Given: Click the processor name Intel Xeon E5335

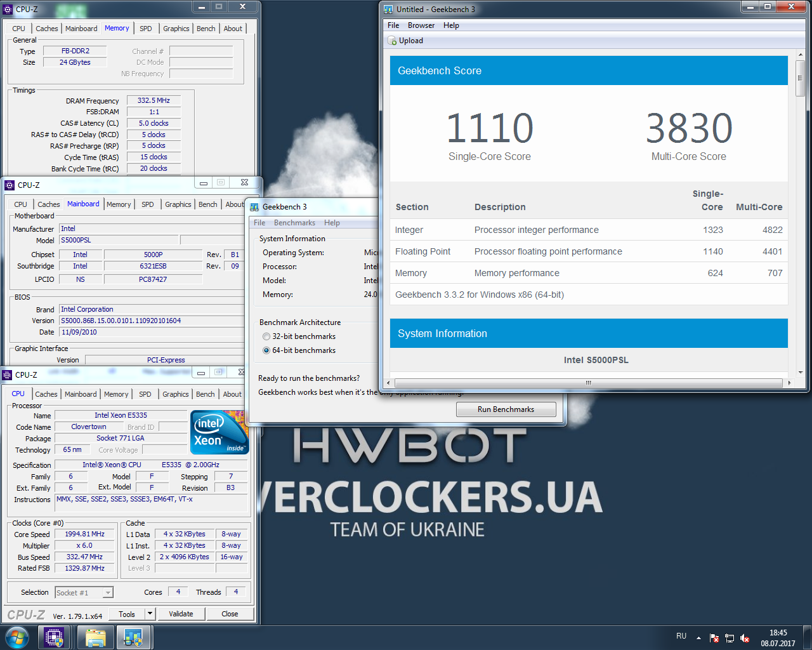Looking at the screenshot, I should (x=121, y=415).
